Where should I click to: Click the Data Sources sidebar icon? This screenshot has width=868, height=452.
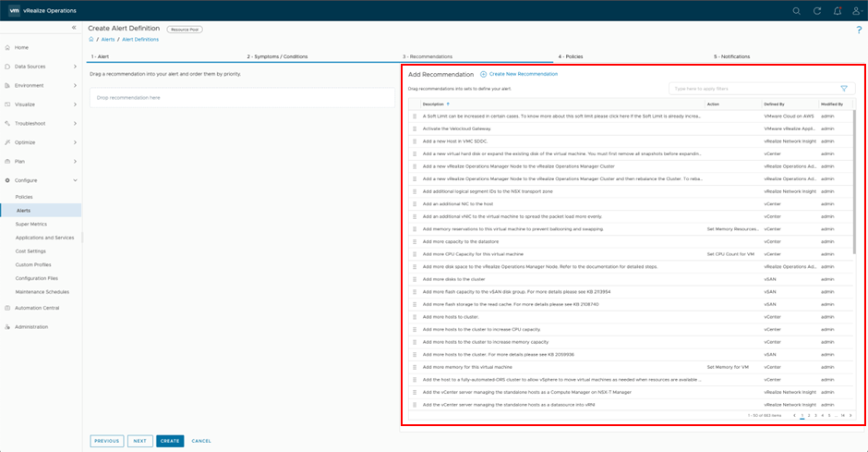coord(7,67)
